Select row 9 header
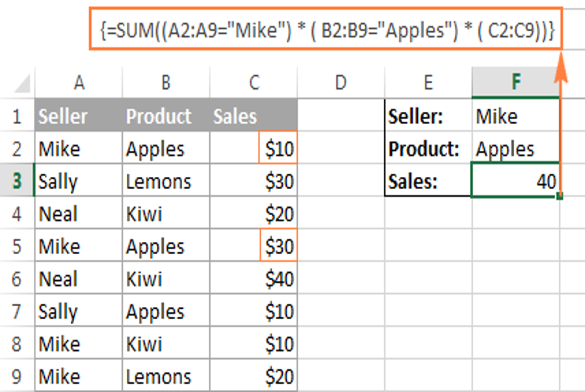The image size is (585, 392). click(17, 376)
